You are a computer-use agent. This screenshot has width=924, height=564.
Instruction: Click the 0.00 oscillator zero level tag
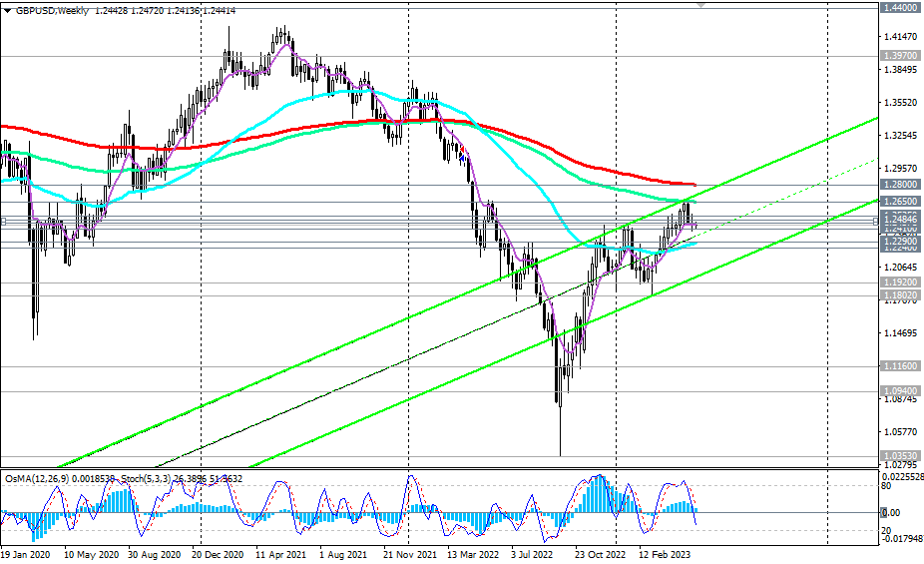click(892, 513)
